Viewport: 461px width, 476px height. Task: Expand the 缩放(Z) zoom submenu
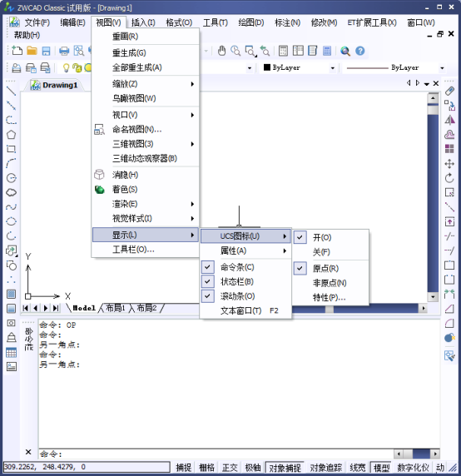point(145,83)
